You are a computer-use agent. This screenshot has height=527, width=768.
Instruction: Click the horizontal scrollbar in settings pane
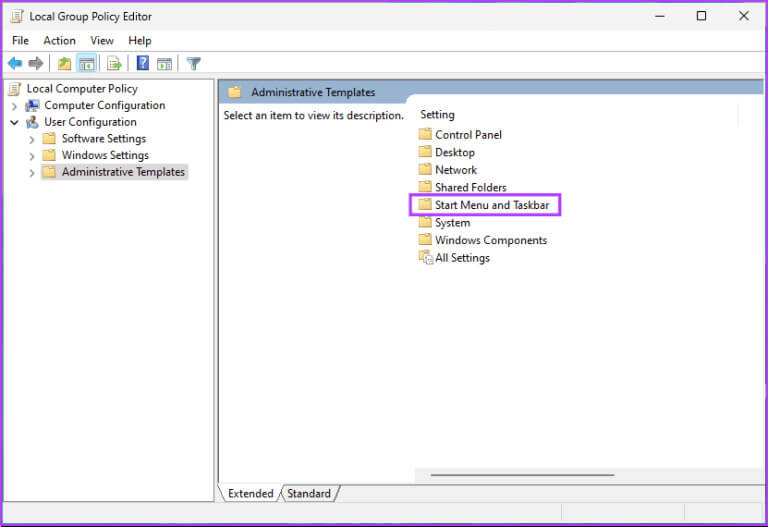point(522,475)
